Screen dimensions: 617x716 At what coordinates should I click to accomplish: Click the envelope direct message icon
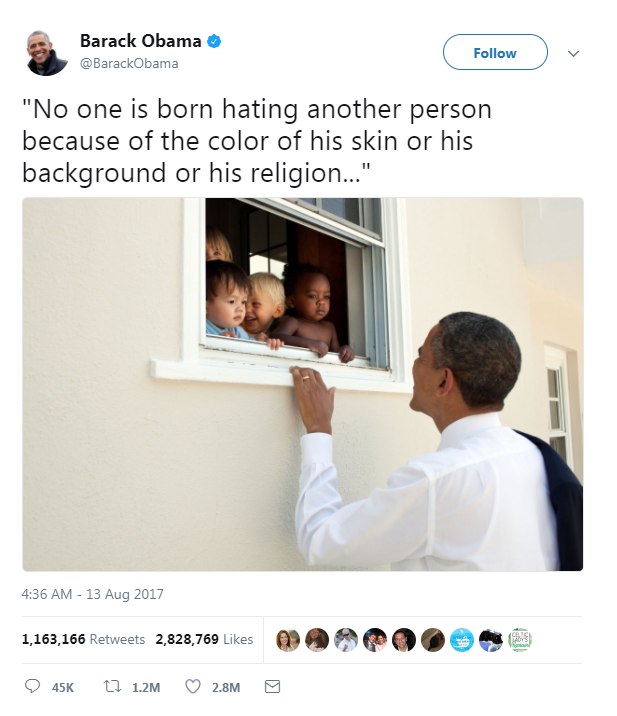coord(273,686)
